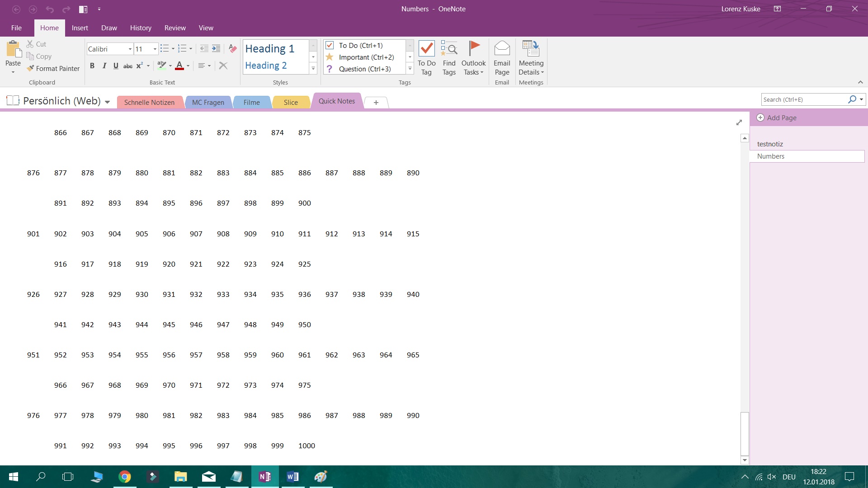Click the Search notes input field
This screenshot has height=488, width=868.
tap(804, 100)
